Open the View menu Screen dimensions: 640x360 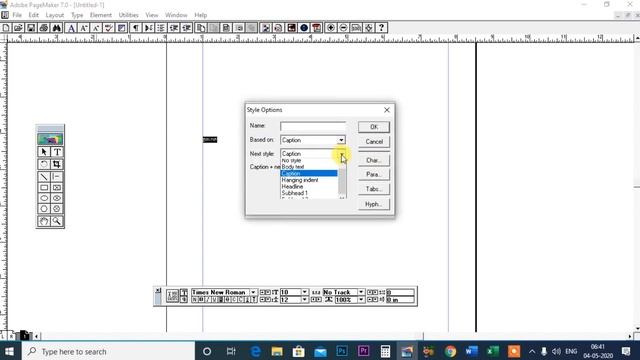pos(151,15)
